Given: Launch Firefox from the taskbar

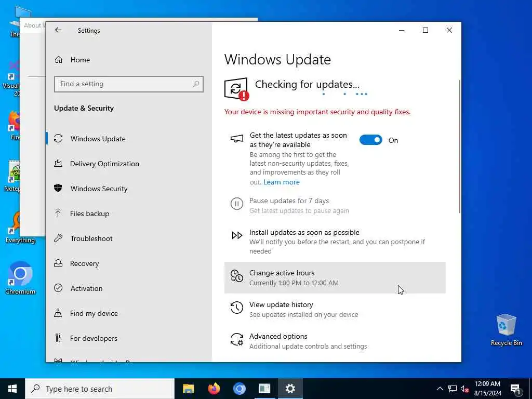Looking at the screenshot, I should click(214, 389).
